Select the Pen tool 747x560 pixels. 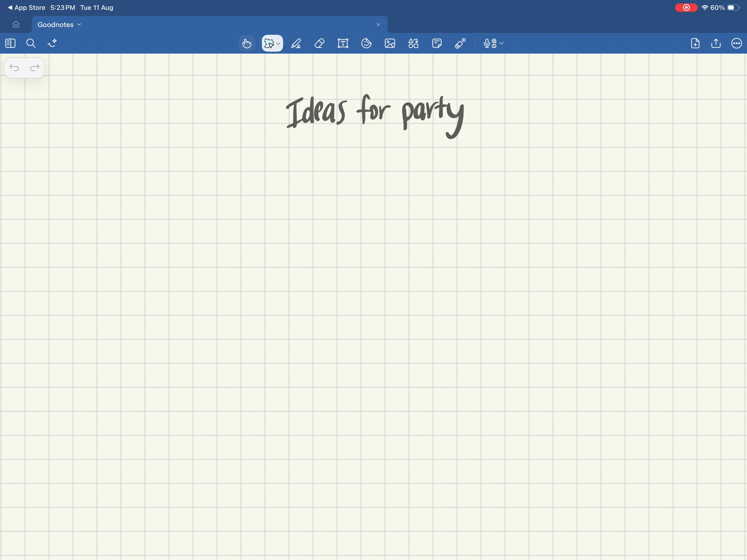point(296,43)
